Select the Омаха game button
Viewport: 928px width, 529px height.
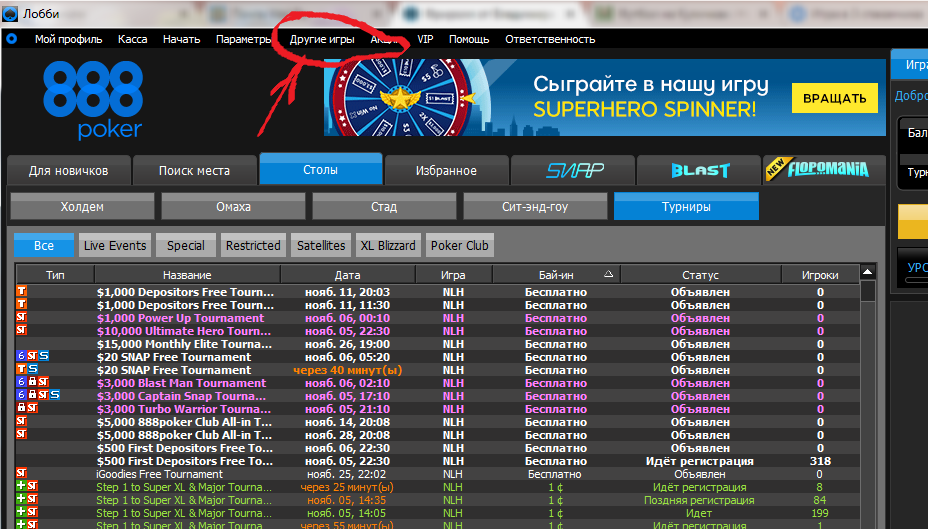click(x=233, y=207)
